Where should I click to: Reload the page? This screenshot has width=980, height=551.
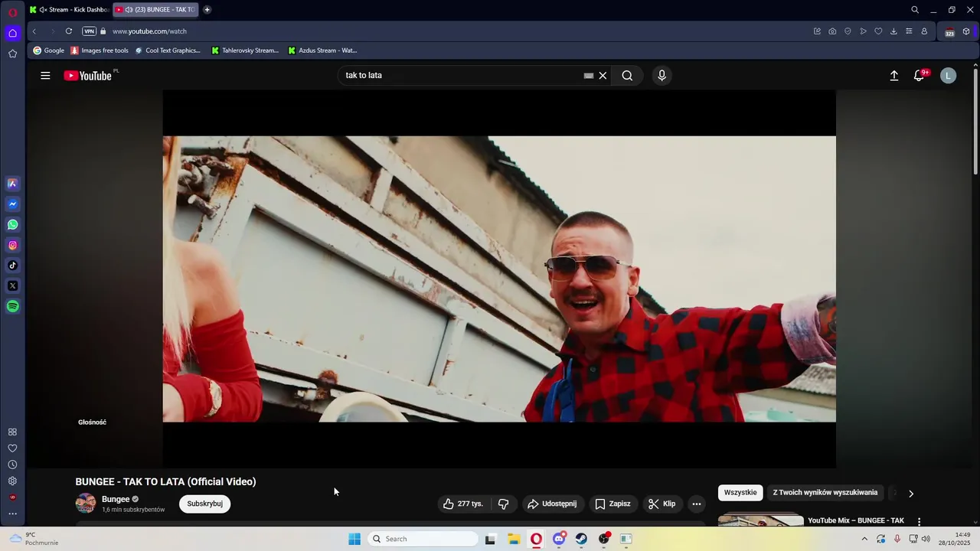[x=69, y=31]
